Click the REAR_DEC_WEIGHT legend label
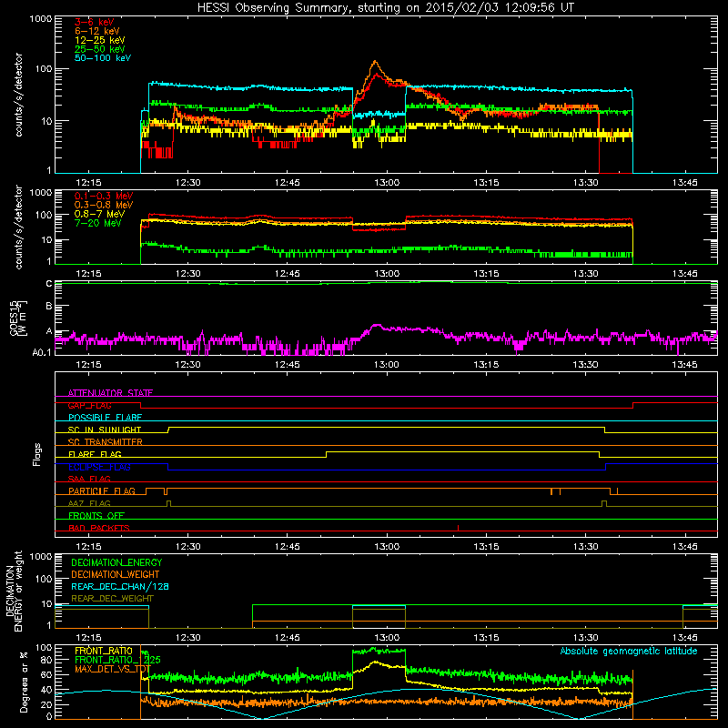Image resolution: width=728 pixels, height=728 pixels. point(112,599)
